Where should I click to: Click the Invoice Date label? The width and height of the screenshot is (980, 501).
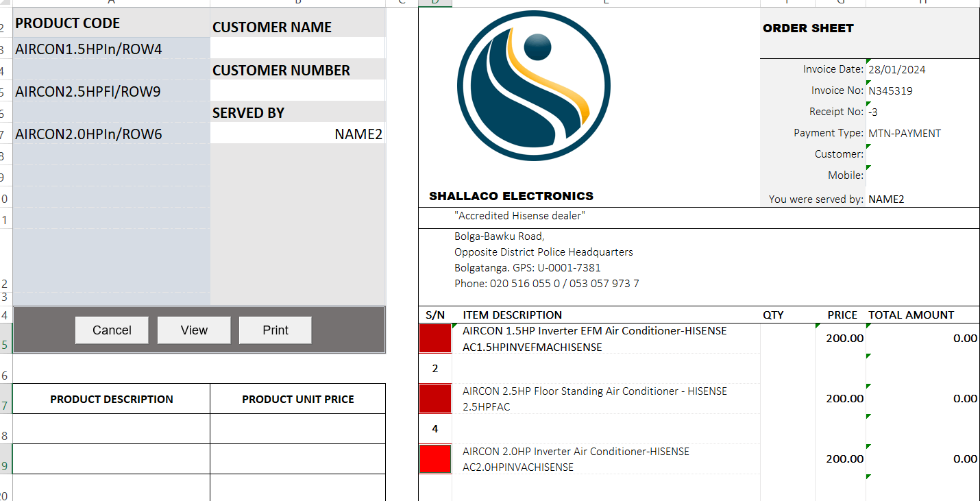833,69
